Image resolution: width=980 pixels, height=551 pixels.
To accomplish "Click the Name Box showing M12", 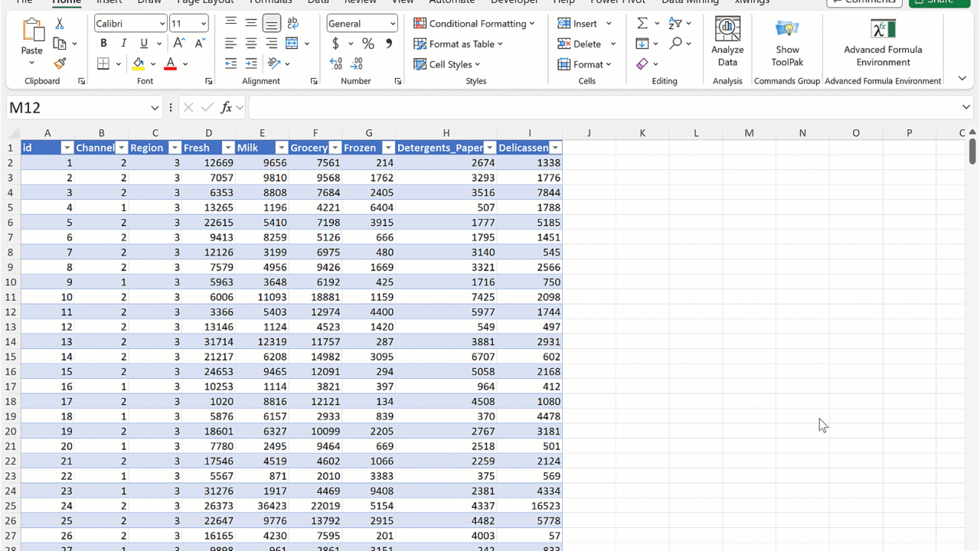I will [x=77, y=108].
